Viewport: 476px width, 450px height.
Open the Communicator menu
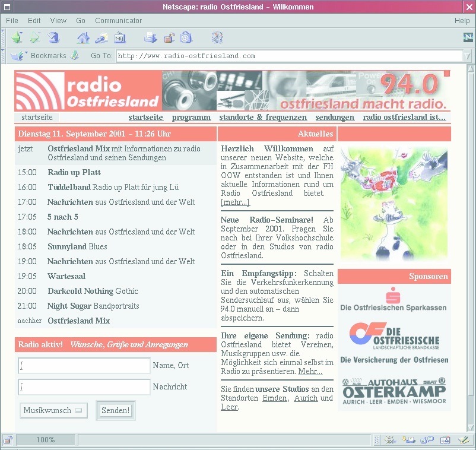(118, 21)
